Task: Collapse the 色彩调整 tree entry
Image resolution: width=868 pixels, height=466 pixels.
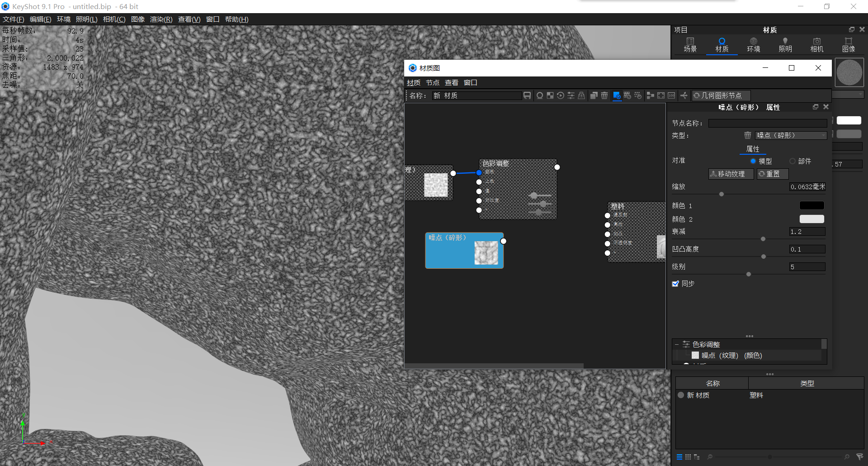Action: [677, 344]
